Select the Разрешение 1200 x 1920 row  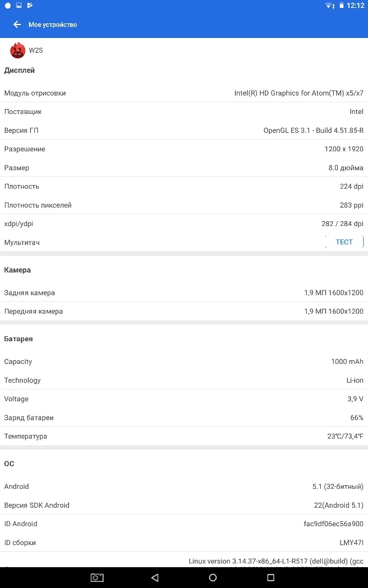[x=184, y=149]
